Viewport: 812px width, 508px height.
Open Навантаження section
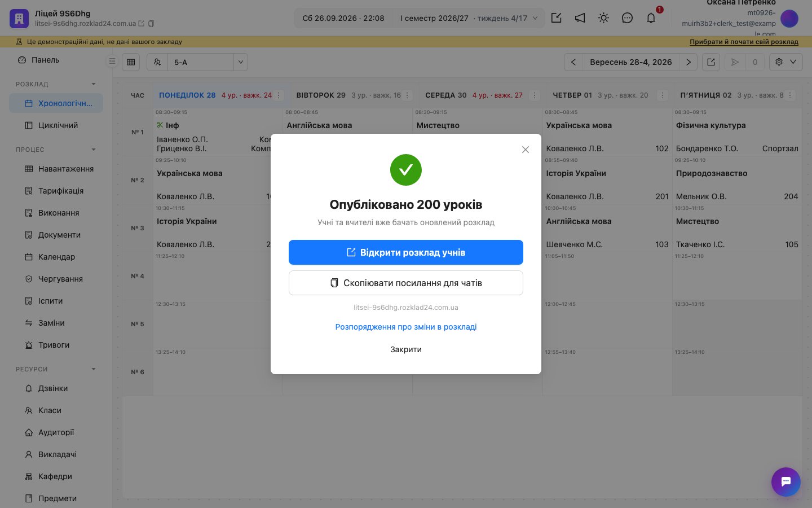(x=56, y=169)
